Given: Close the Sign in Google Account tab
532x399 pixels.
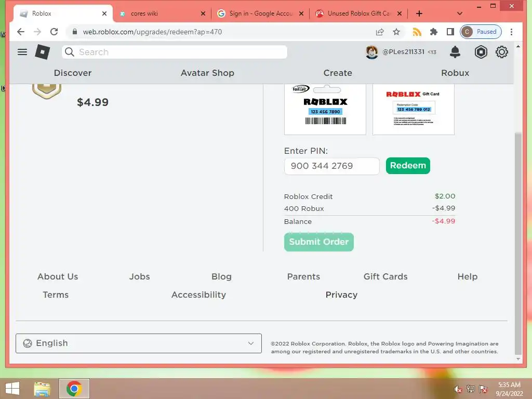Looking at the screenshot, I should pyautogui.click(x=301, y=14).
